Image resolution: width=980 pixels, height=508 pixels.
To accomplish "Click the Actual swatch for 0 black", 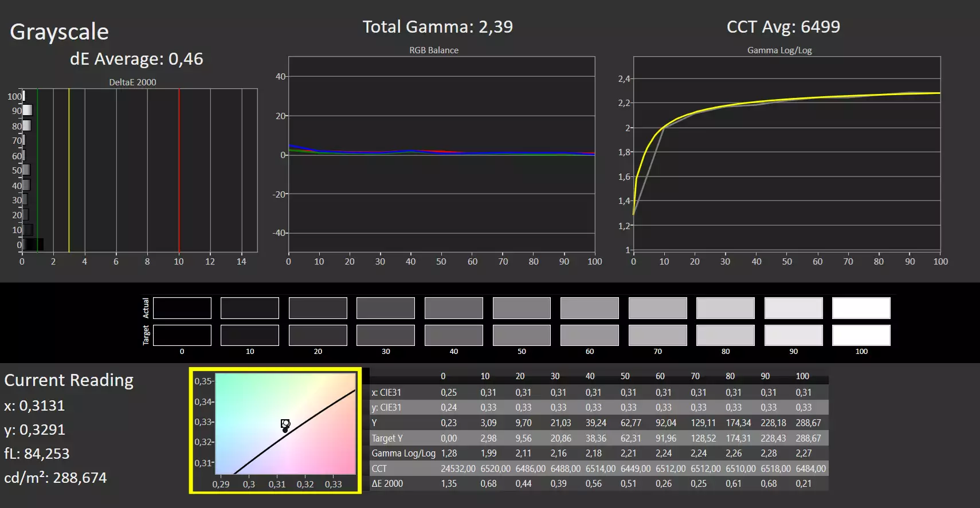I will point(182,308).
